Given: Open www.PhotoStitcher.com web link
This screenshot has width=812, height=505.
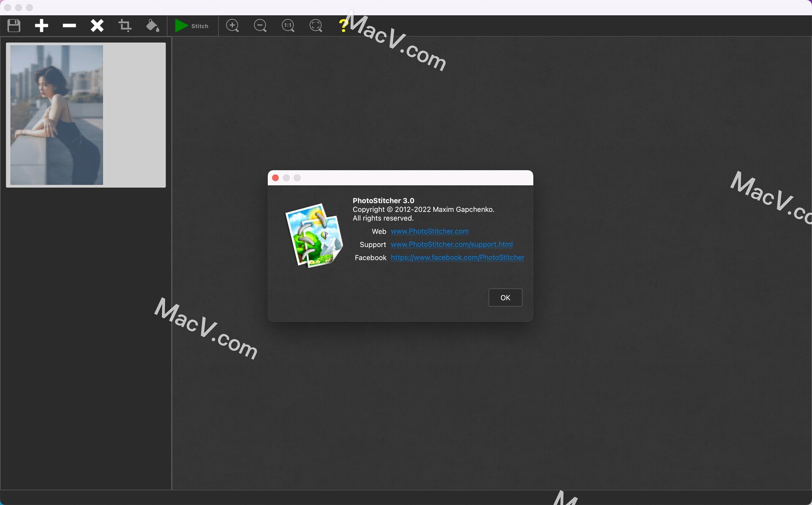Looking at the screenshot, I should (x=430, y=231).
